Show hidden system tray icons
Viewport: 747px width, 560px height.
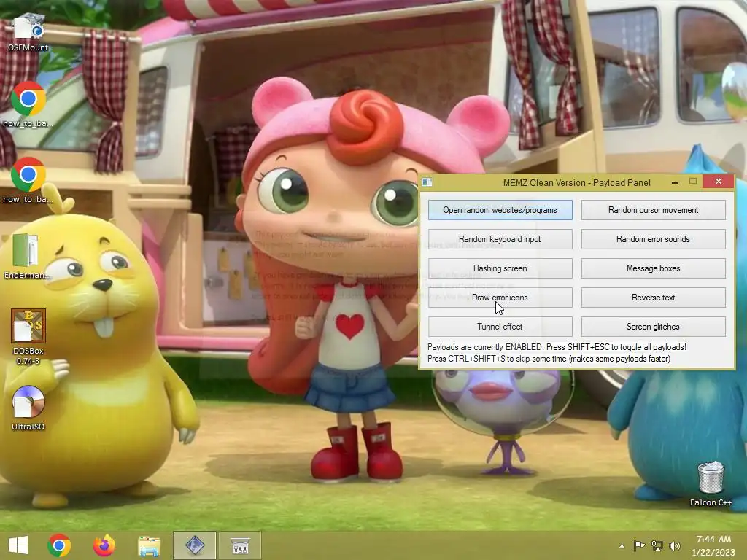point(622,545)
